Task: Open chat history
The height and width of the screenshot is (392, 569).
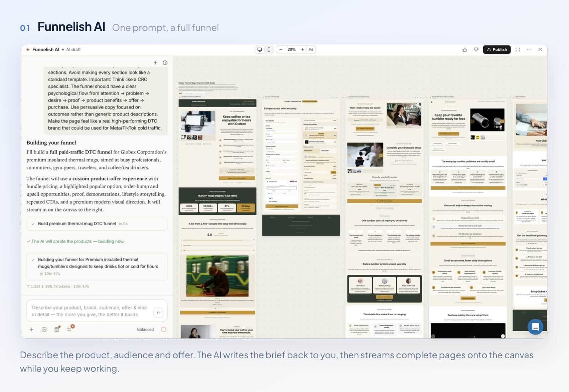Action: point(165,63)
